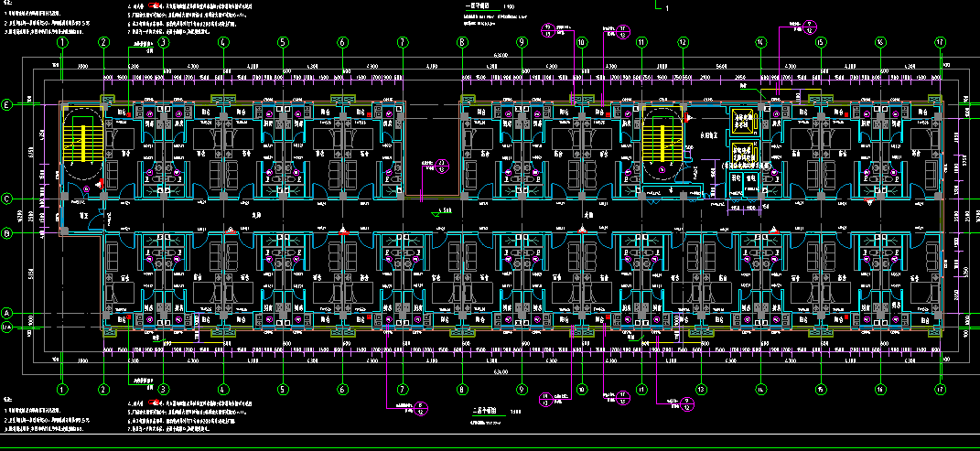Click bottom-row grid bubble number 17

tap(939, 389)
